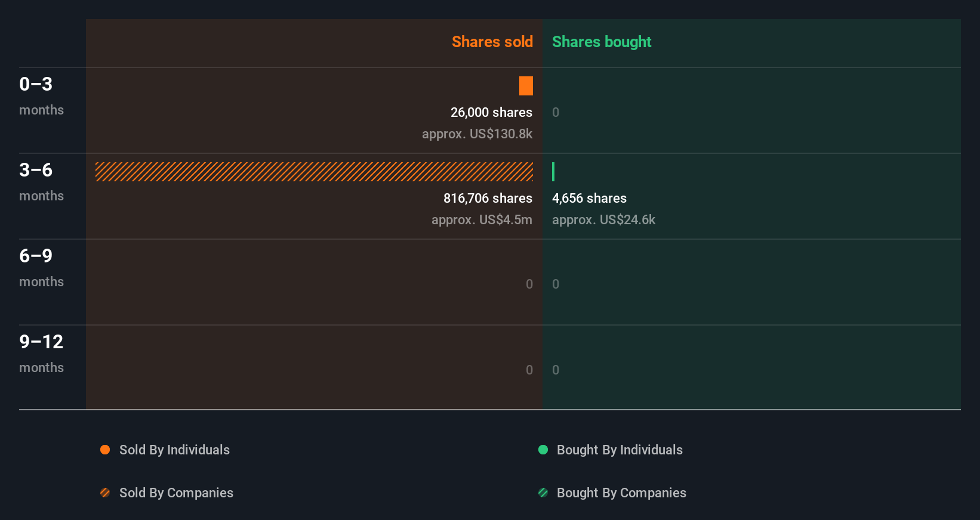Toggle the Bought By Companies legend label
The image size is (980, 520).
pyautogui.click(x=621, y=493)
